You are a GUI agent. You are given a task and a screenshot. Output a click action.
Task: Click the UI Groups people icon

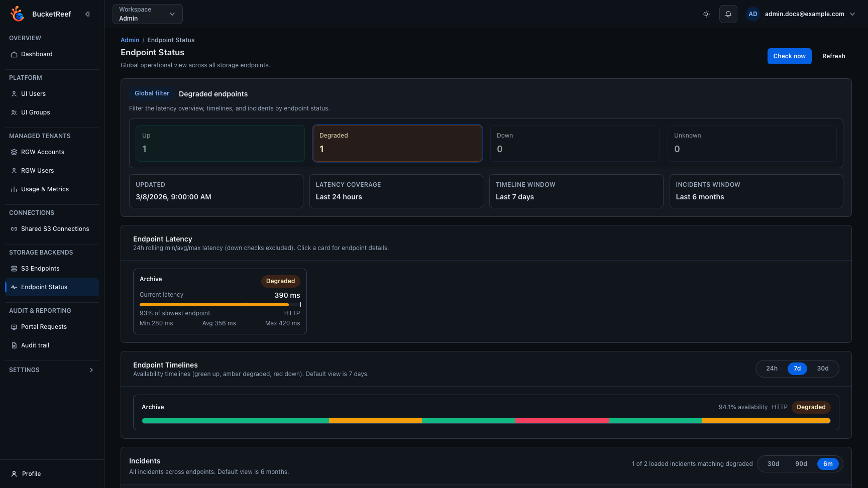pos(14,112)
